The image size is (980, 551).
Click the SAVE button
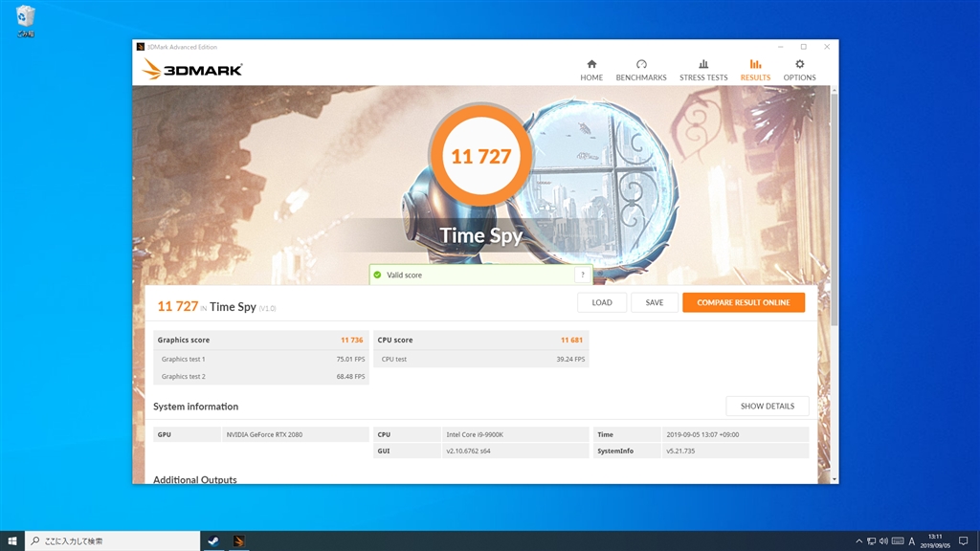tap(655, 302)
